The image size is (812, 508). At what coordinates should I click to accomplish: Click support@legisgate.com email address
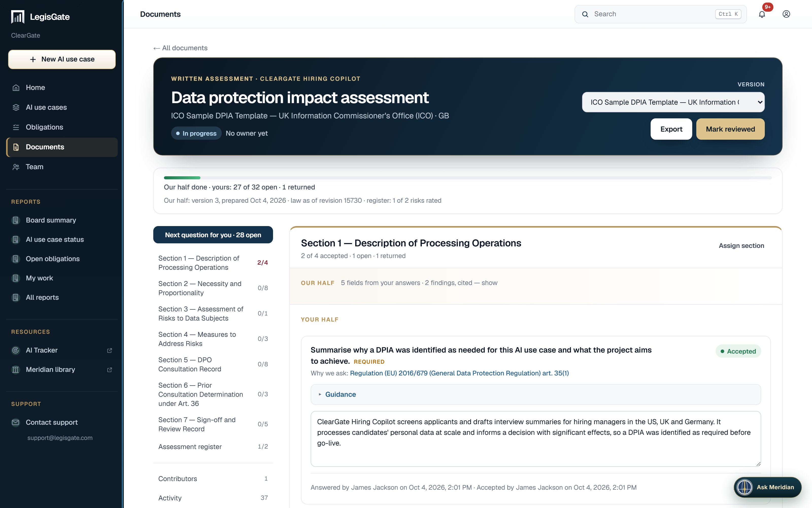point(60,438)
